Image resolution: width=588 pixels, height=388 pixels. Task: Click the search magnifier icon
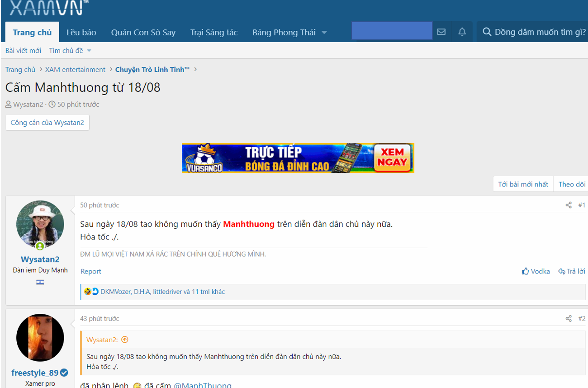[x=487, y=32]
